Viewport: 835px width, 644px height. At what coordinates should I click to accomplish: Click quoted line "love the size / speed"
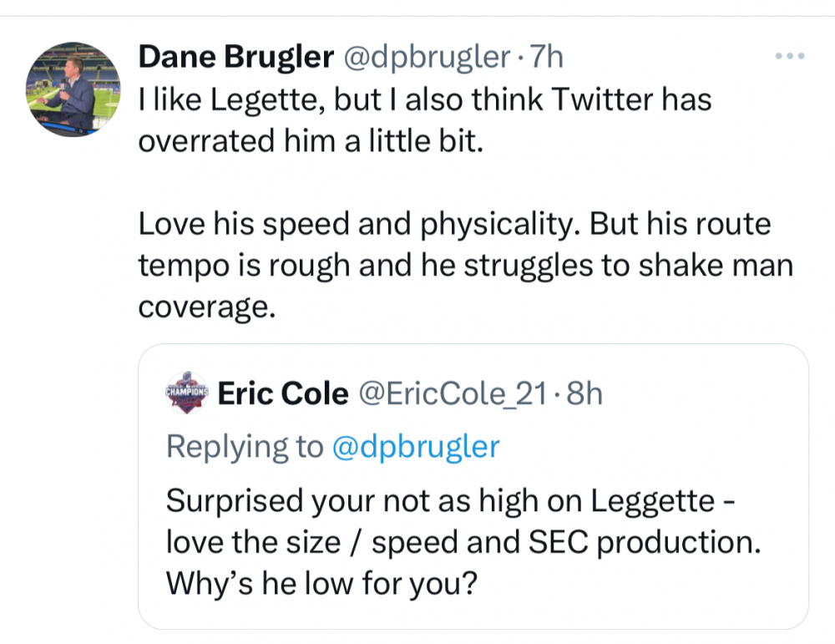click(x=463, y=542)
